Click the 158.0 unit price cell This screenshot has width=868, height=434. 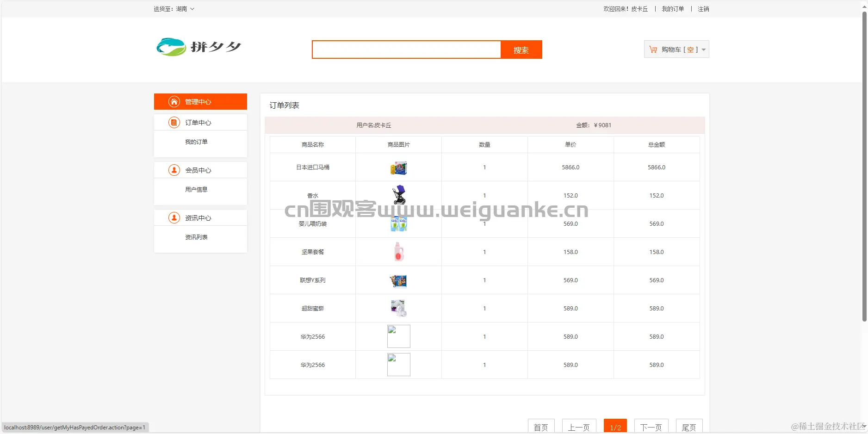pos(570,252)
